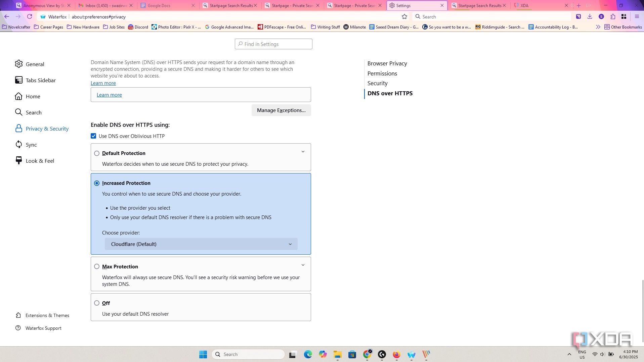Open a new tab with plus icon

(x=578, y=5)
